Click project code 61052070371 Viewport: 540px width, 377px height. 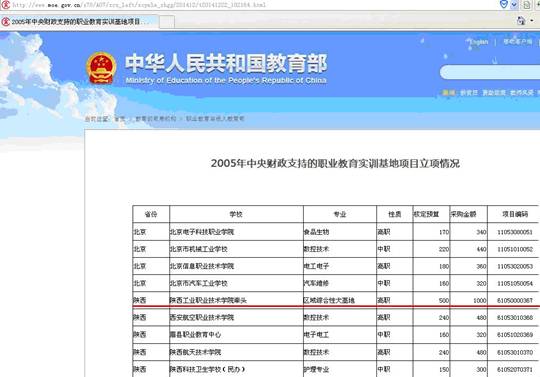pyautogui.click(x=515, y=370)
